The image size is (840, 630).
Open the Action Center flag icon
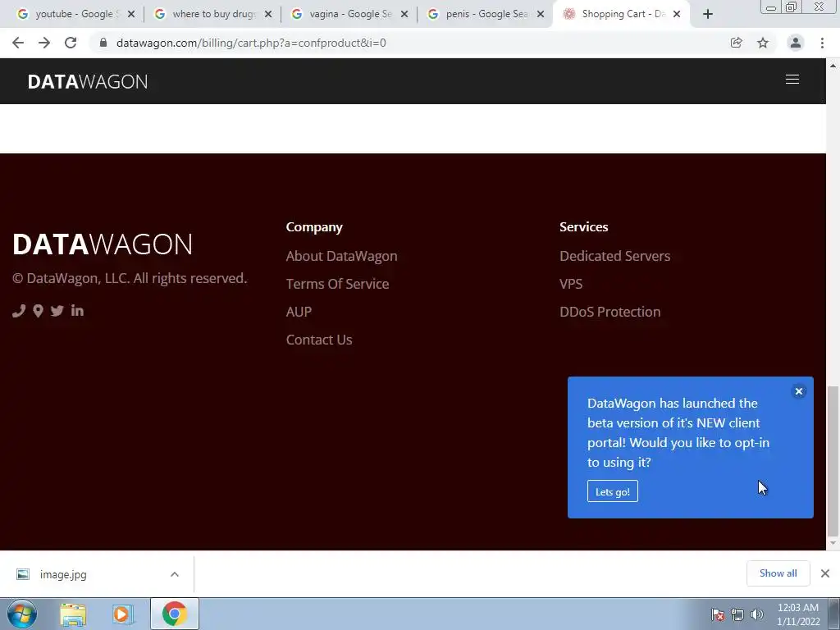tap(718, 614)
